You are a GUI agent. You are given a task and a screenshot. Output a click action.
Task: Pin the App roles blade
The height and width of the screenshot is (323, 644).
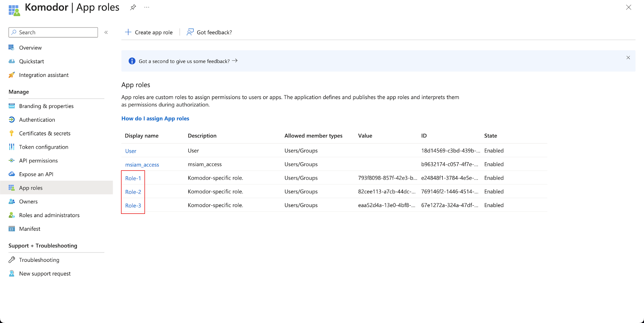133,7
